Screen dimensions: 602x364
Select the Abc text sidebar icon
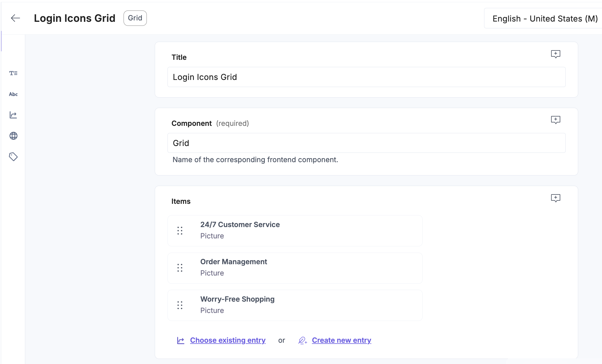[13, 94]
